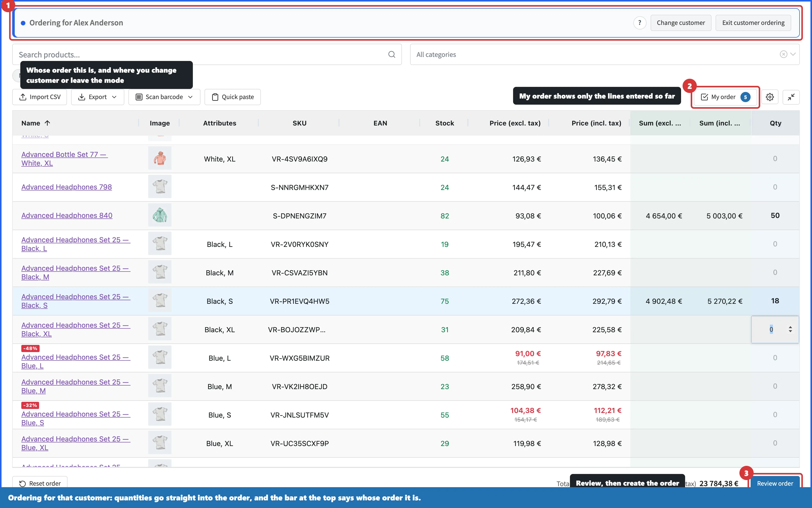Click the Advanced Bottle Set 77 hoodie thumbnail

(x=160, y=158)
